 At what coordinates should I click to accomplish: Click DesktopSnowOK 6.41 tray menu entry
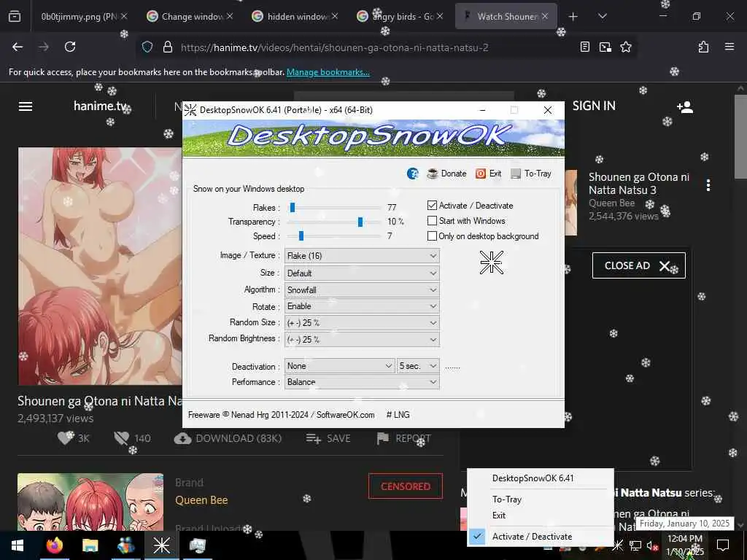point(541,478)
